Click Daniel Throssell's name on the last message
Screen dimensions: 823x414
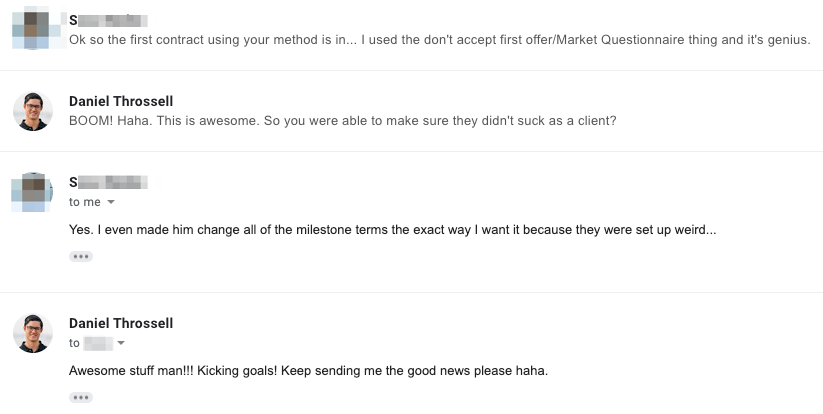(121, 323)
